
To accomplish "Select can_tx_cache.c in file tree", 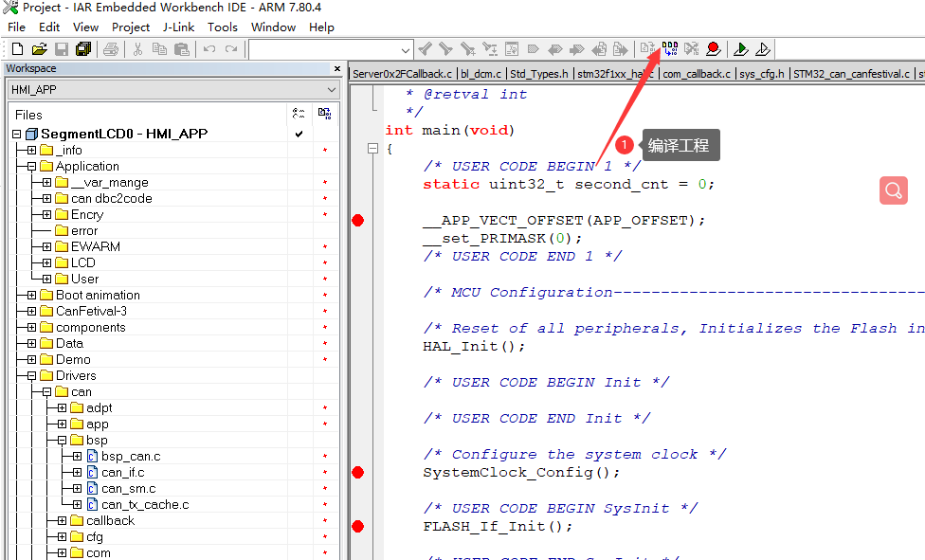I will 145,504.
